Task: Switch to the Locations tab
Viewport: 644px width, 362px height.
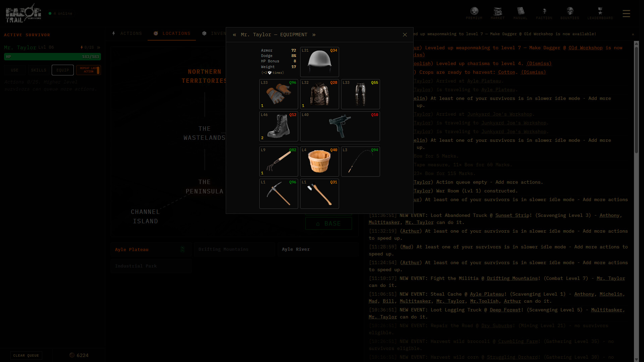Action: pyautogui.click(x=172, y=34)
